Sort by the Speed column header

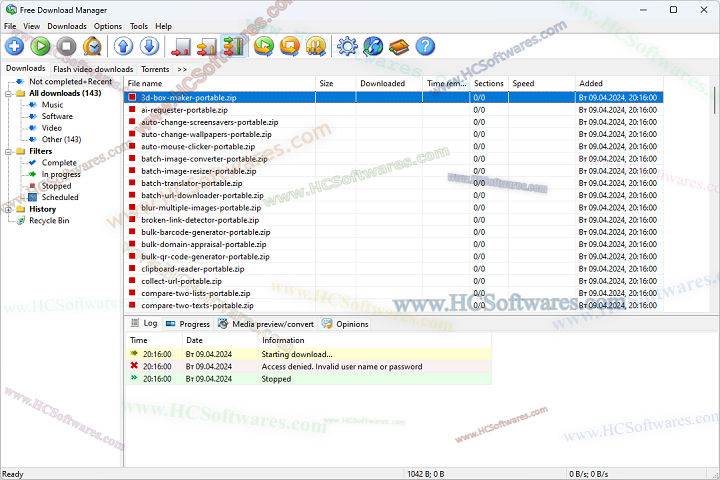[542, 83]
